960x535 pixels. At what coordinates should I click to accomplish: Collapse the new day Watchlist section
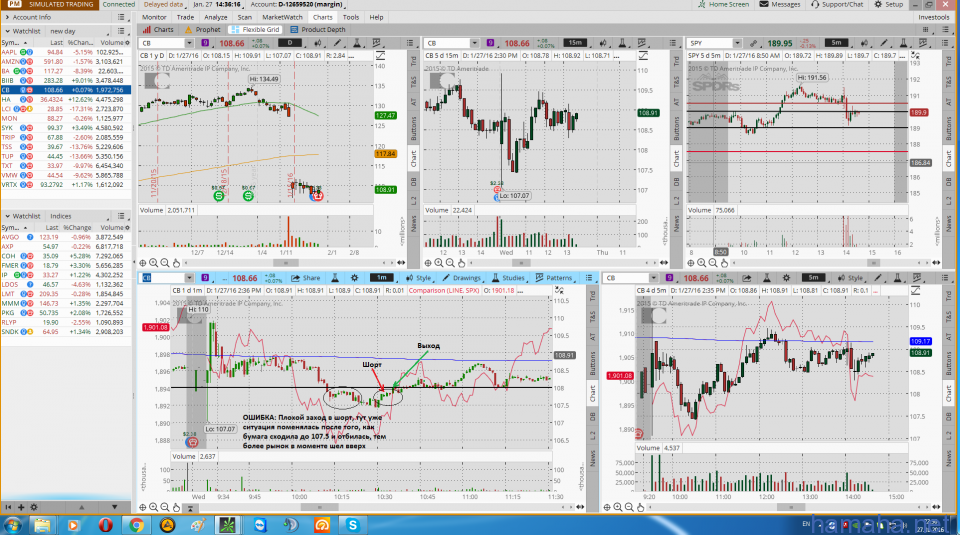click(x=7, y=31)
